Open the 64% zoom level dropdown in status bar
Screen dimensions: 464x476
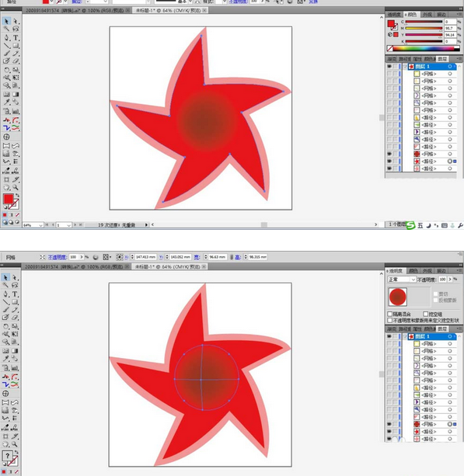[x=33, y=225]
